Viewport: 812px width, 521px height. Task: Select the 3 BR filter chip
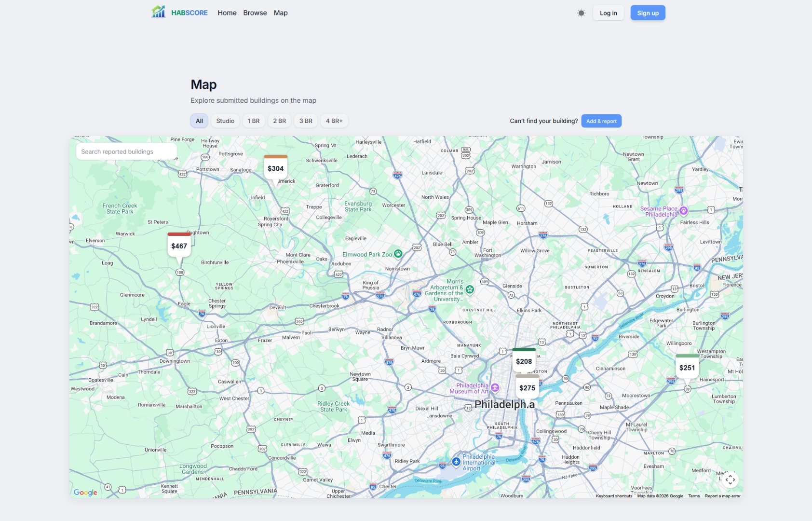click(306, 121)
